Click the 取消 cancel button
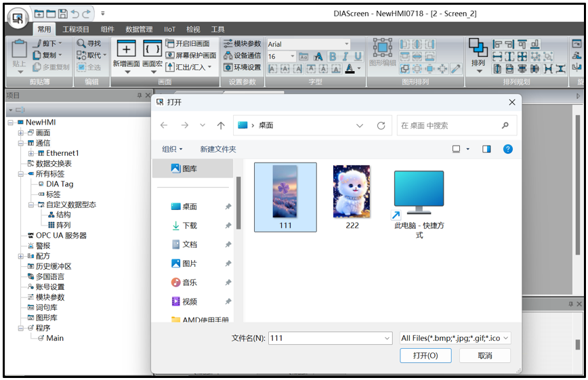 [484, 356]
